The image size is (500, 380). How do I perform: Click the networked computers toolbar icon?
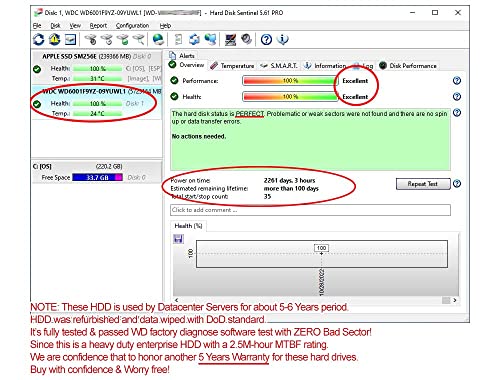click(x=211, y=40)
